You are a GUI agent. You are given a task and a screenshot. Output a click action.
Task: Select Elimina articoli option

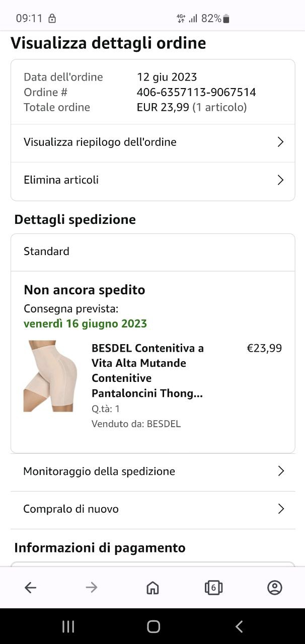(x=61, y=180)
